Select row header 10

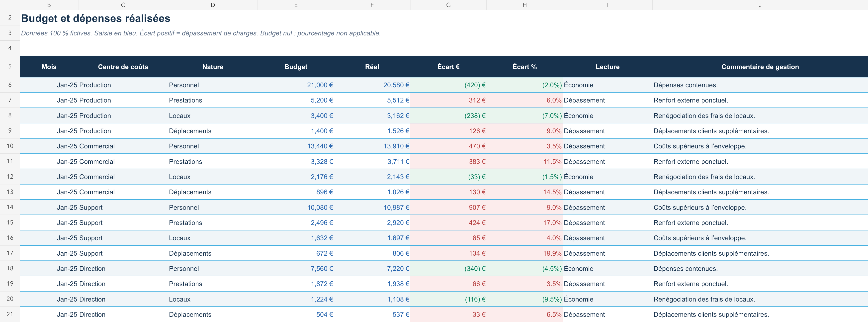click(10, 146)
